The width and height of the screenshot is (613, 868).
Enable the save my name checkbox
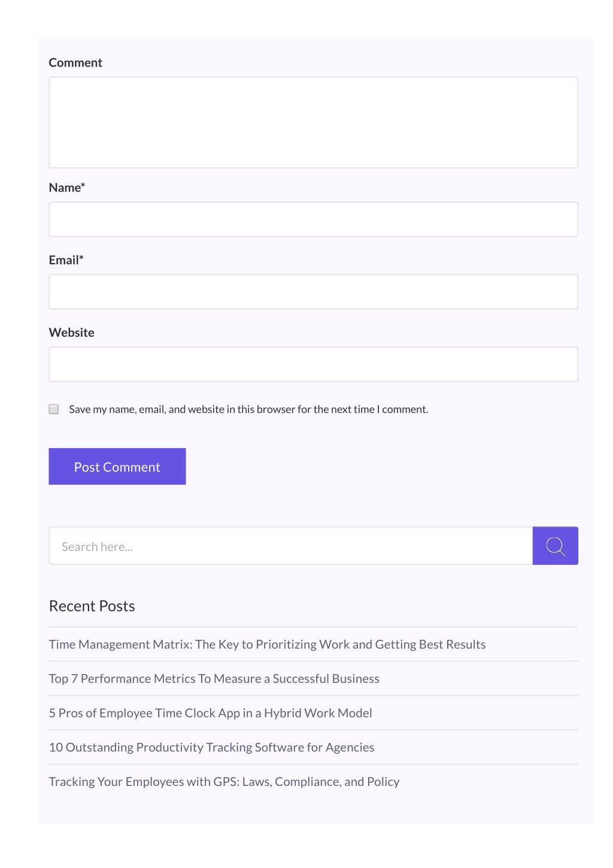click(x=54, y=409)
